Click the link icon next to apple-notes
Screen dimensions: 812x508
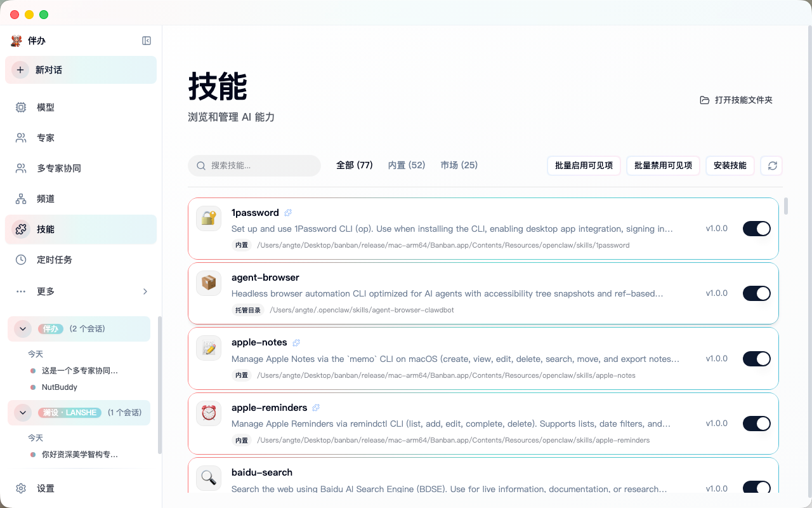295,343
